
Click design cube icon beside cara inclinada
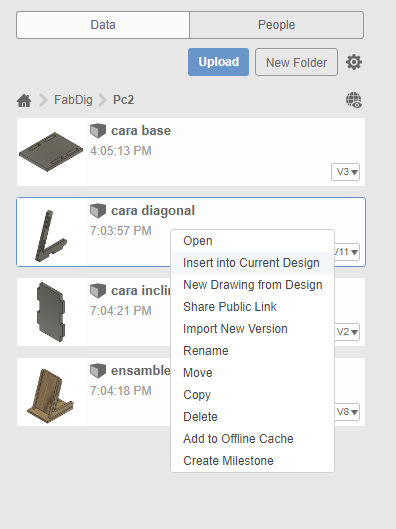(x=98, y=291)
